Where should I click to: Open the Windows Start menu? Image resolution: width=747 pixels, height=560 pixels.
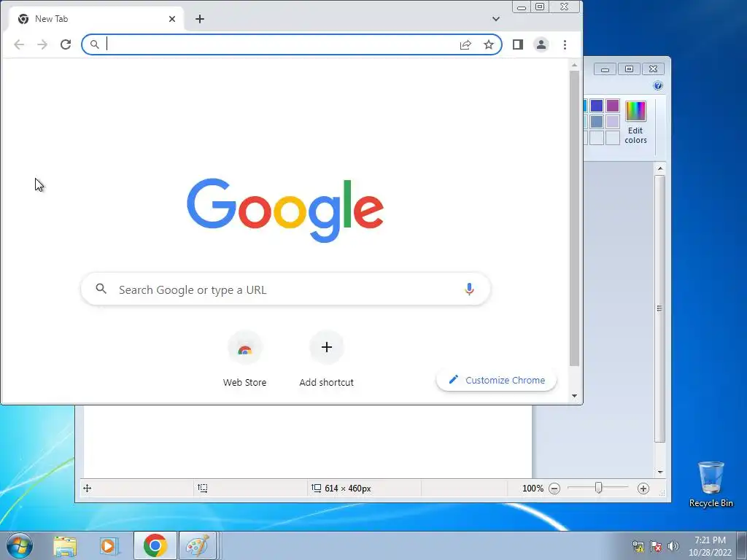tap(19, 545)
